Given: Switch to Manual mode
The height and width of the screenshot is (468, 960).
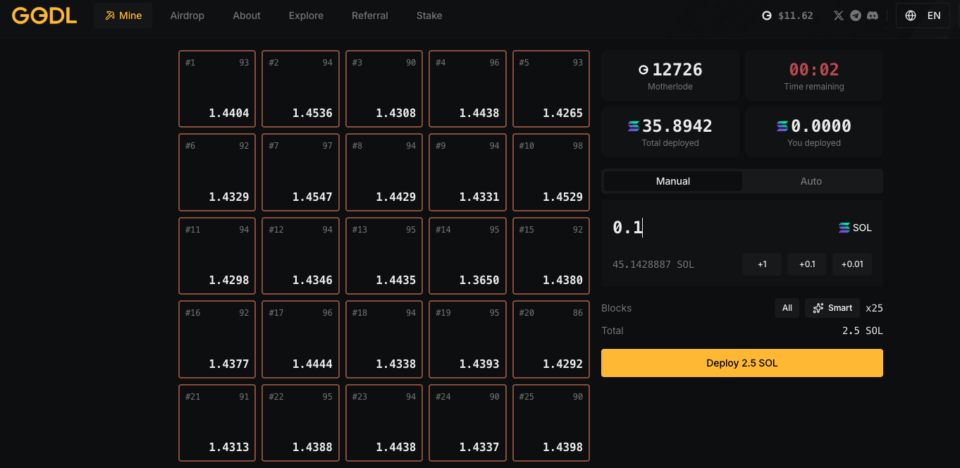Looking at the screenshot, I should 672,181.
